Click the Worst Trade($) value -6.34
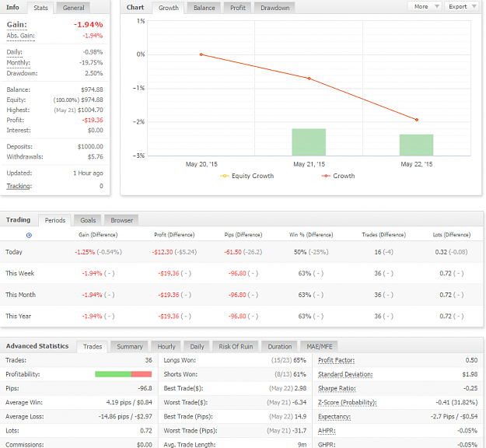Screen dimensions: 486x448 [x=300, y=402]
